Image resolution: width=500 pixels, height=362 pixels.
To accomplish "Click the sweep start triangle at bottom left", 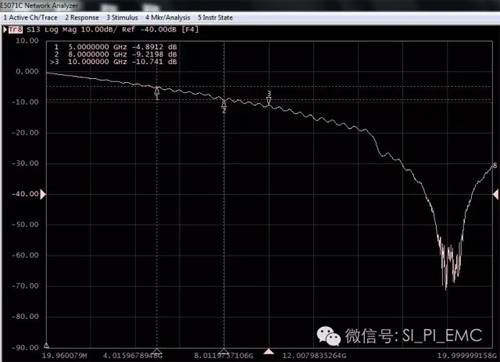I will (x=46, y=345).
